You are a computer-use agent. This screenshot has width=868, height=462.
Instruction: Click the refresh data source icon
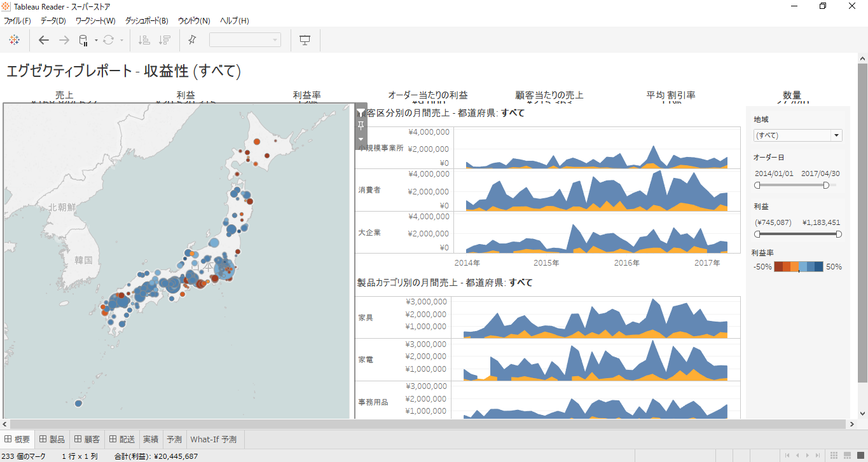[x=108, y=39]
